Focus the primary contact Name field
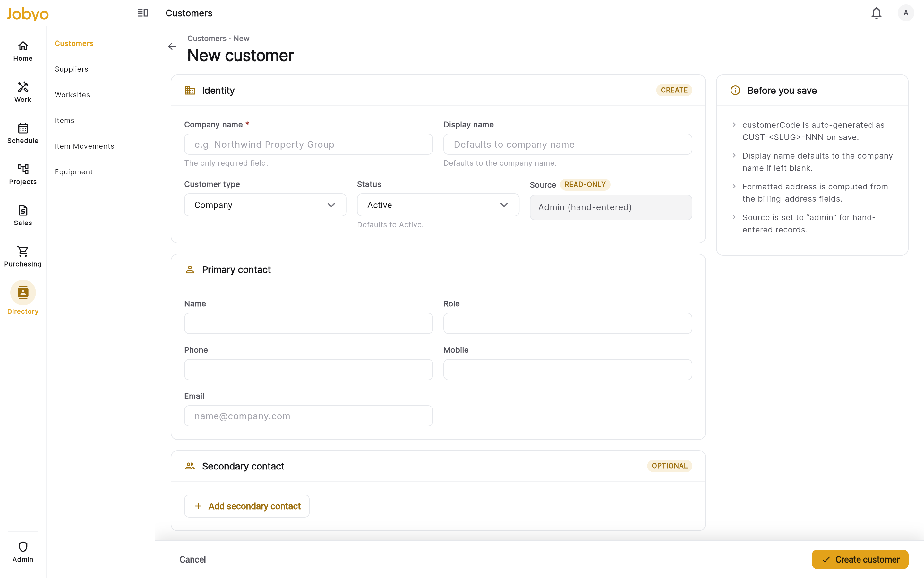The width and height of the screenshot is (924, 578). (x=309, y=323)
